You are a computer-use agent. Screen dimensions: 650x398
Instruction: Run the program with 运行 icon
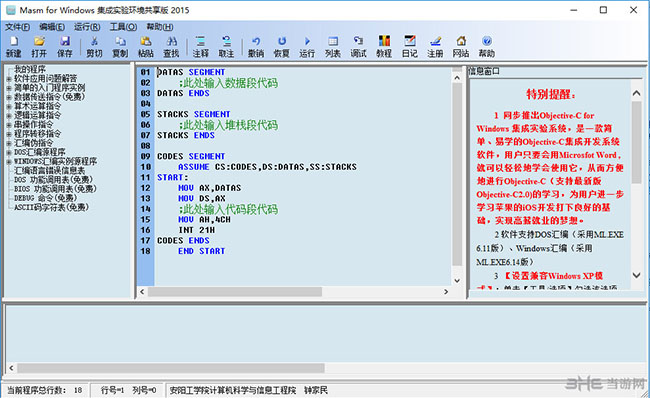pyautogui.click(x=307, y=46)
